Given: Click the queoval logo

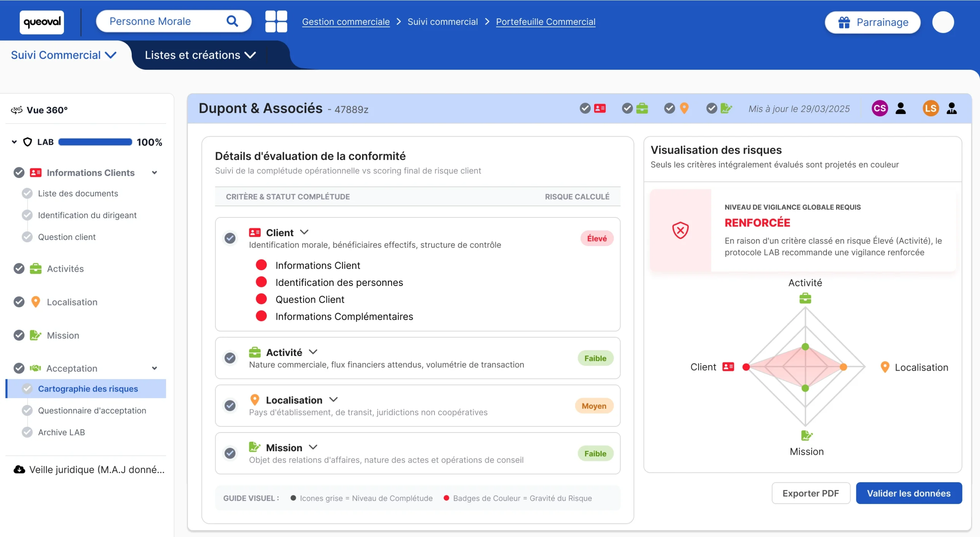Looking at the screenshot, I should click(x=42, y=22).
